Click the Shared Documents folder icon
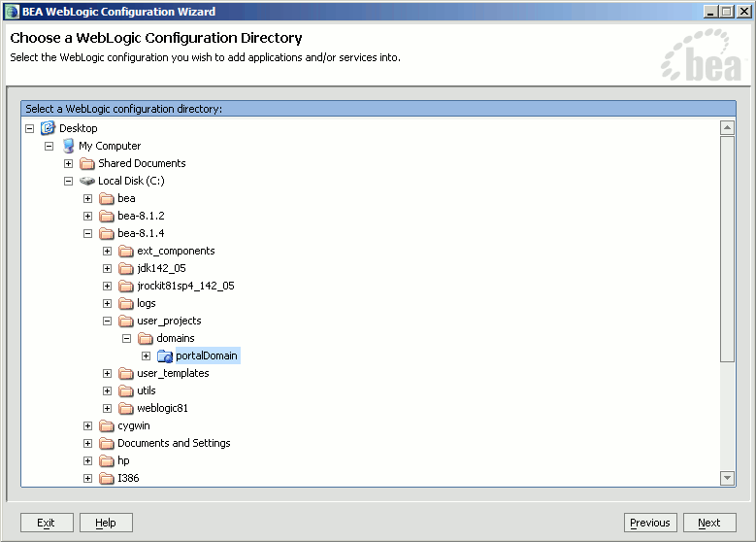The height and width of the screenshot is (542, 756). coord(87,163)
